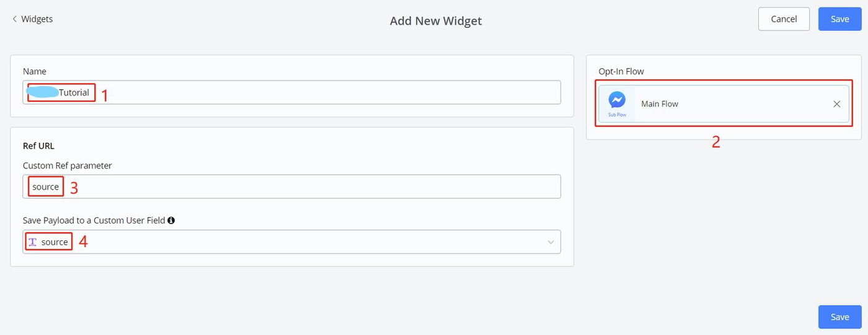
Task: Click the Opt-In Flow section label
Action: tap(621, 71)
